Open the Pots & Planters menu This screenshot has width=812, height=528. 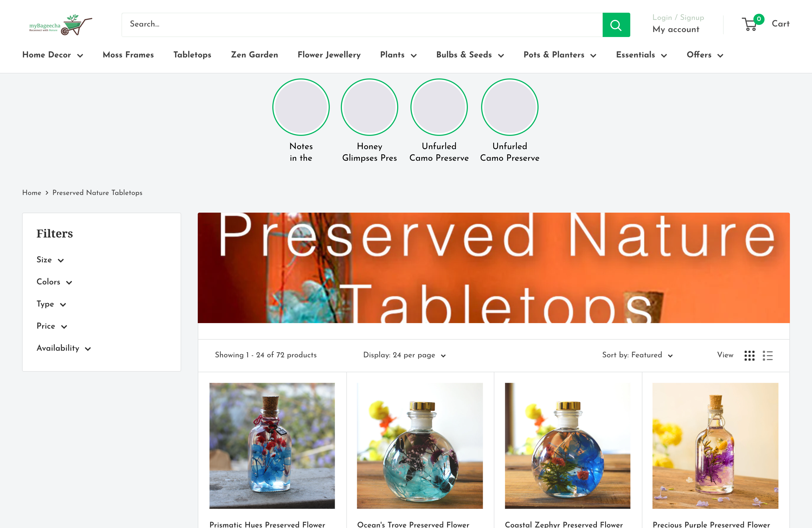point(560,55)
